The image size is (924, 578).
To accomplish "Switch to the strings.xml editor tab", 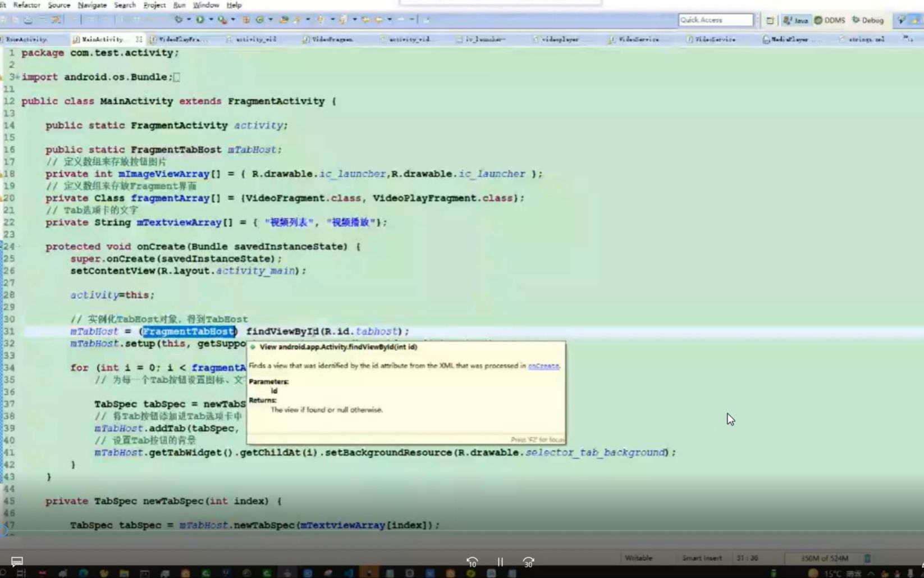I will coord(862,39).
